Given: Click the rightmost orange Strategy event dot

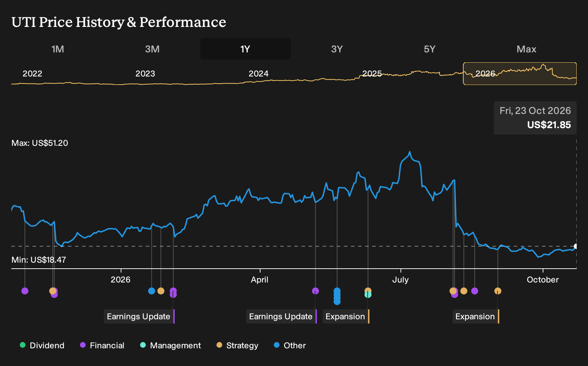Looking at the screenshot, I should pos(498,291).
